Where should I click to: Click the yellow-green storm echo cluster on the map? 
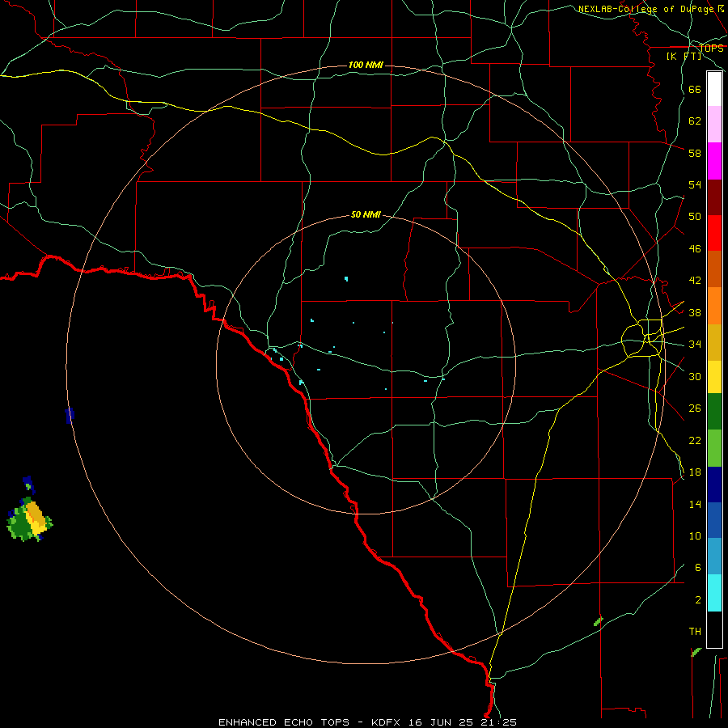tap(30, 519)
